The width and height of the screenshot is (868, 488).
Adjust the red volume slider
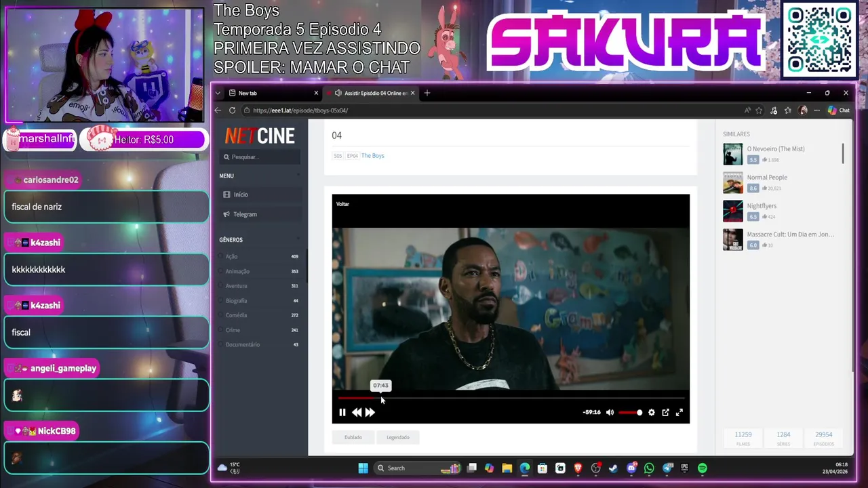[630, 412]
